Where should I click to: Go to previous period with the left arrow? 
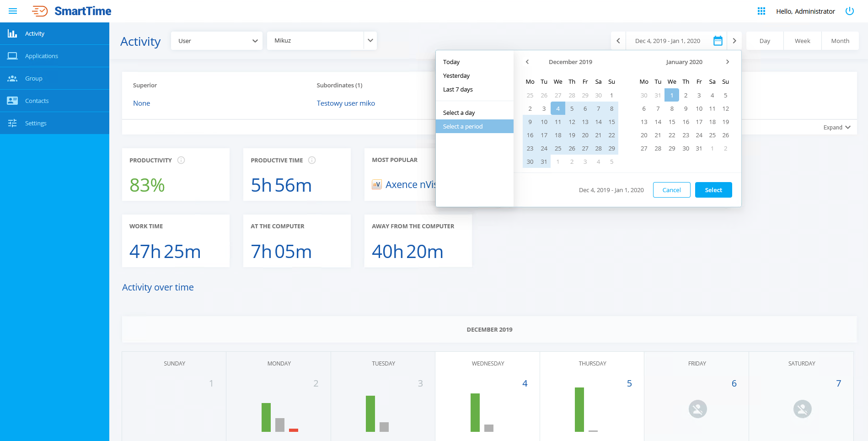618,41
